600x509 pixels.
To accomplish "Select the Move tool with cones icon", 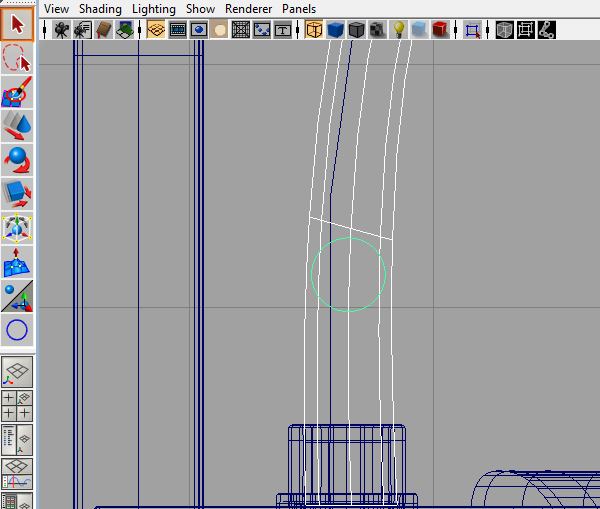I will pos(17,126).
